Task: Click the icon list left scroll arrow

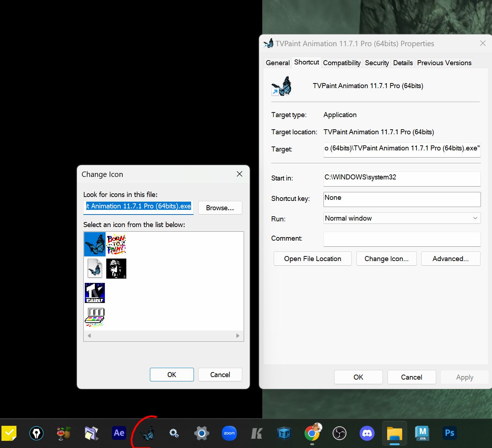Action: click(89, 336)
